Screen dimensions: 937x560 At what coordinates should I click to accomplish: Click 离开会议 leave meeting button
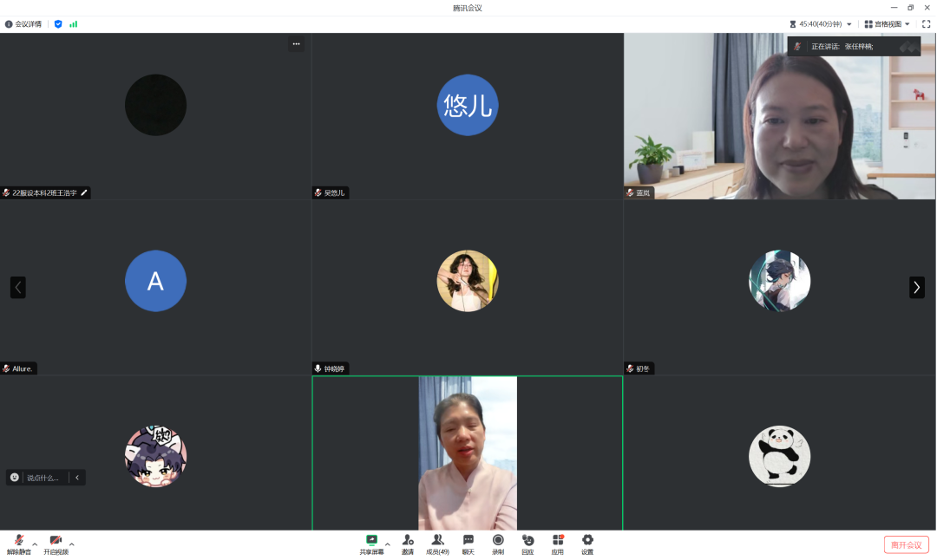point(907,544)
